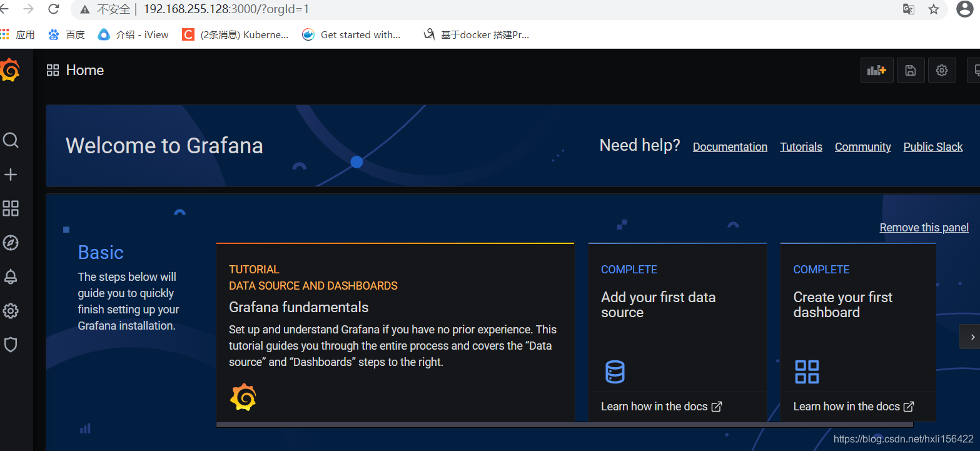The image size is (980, 451).
Task: Open the Documentation link
Action: point(730,147)
